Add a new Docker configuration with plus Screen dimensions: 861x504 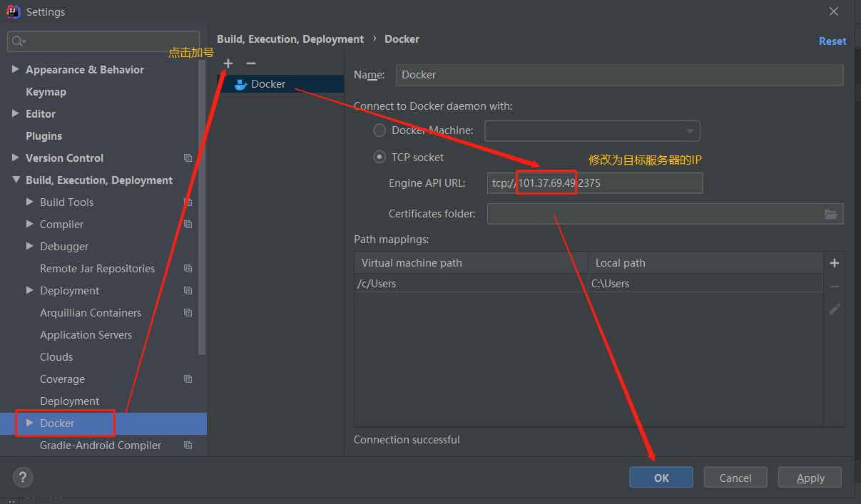click(x=228, y=63)
